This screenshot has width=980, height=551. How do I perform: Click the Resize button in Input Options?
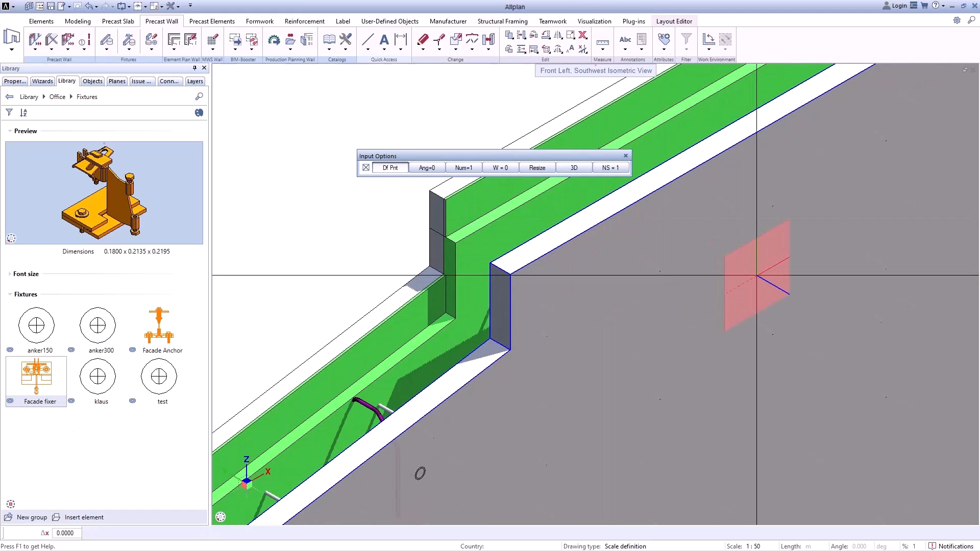(537, 168)
